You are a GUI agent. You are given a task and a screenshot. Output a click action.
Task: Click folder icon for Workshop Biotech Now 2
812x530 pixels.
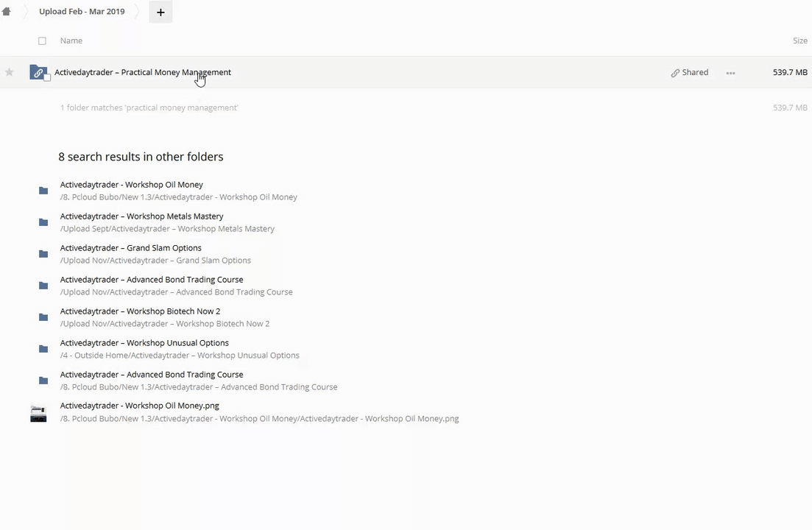tap(43, 317)
